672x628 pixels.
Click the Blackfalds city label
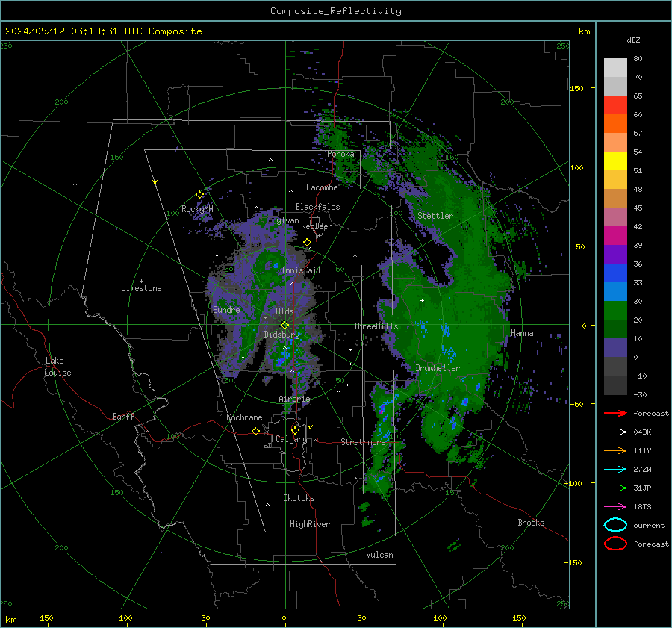pyautogui.click(x=317, y=207)
